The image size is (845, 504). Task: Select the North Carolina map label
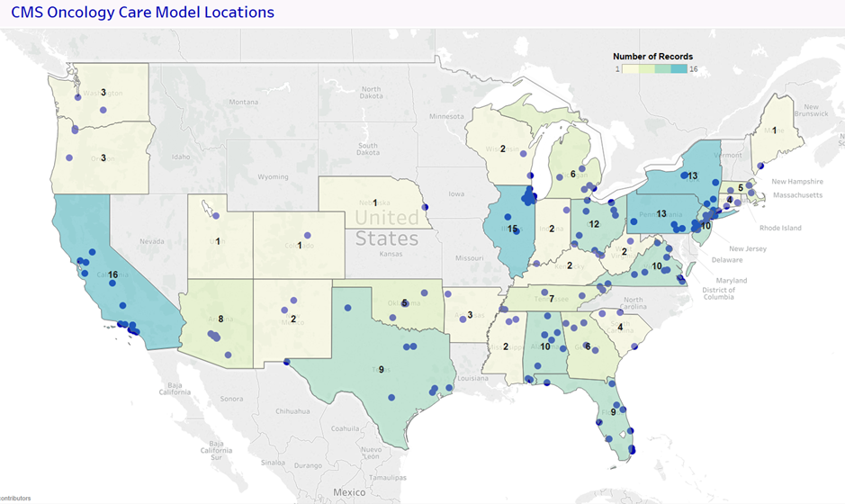(x=634, y=303)
